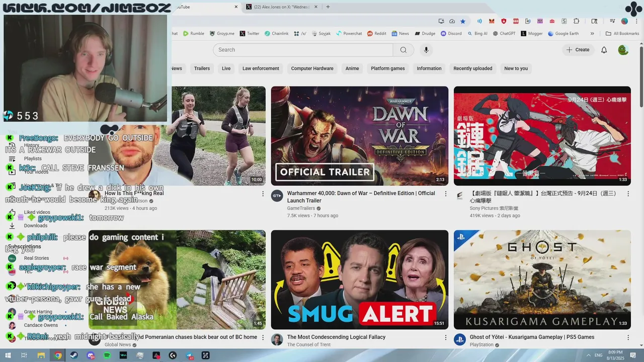644x362 pixels.
Task: Open the Pomeranian chases bear thumbnail
Action: [177, 280]
